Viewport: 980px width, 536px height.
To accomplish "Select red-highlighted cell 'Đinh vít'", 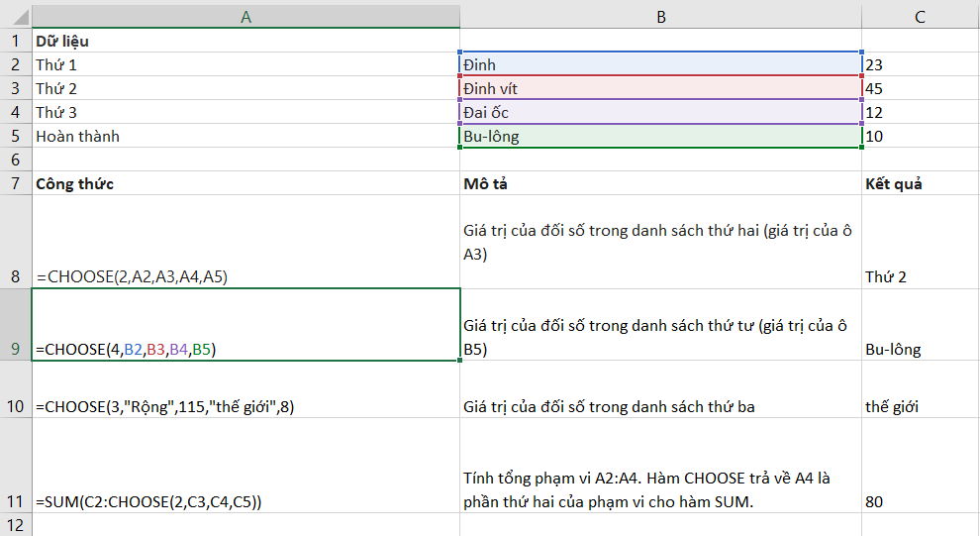I will coord(660,88).
